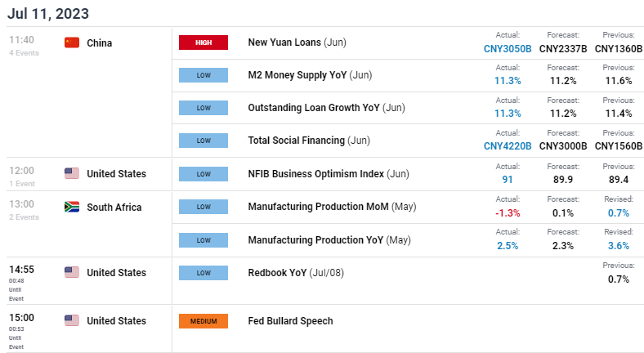Open Manufacturing Production MoM (May) event
Image resolution: width=644 pixels, height=353 pixels.
tap(332, 207)
